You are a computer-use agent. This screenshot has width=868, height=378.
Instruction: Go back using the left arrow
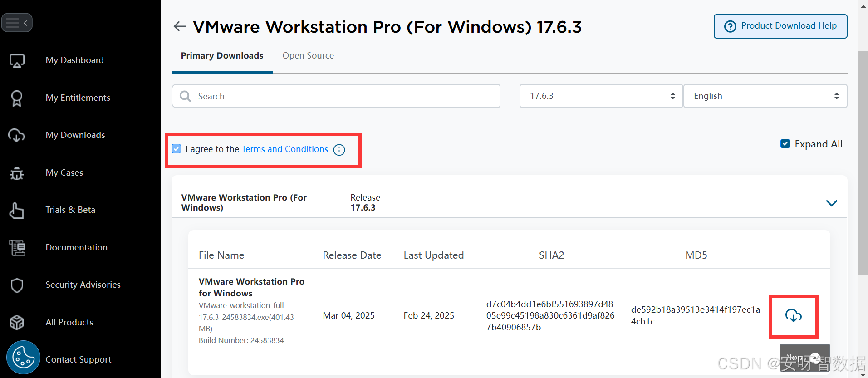coord(180,26)
